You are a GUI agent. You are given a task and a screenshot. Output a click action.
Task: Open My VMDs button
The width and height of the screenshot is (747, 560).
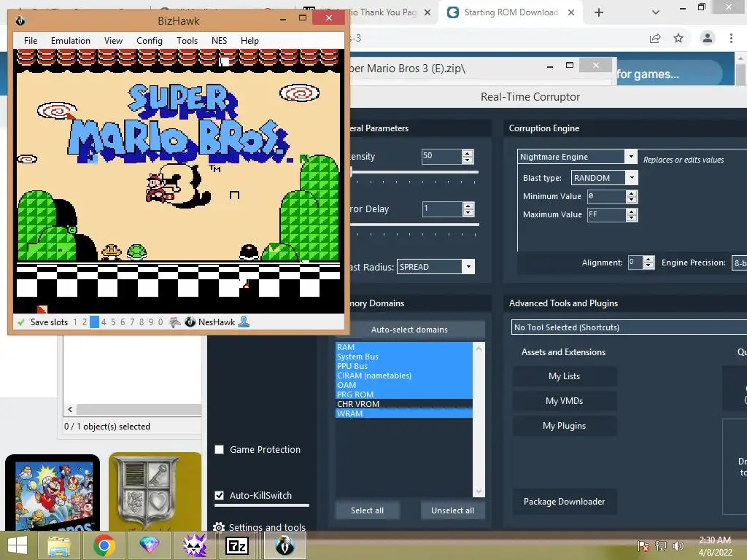click(x=565, y=401)
